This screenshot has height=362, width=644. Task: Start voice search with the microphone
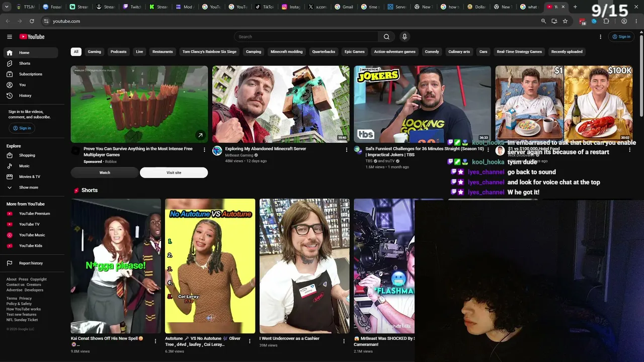pyautogui.click(x=405, y=37)
